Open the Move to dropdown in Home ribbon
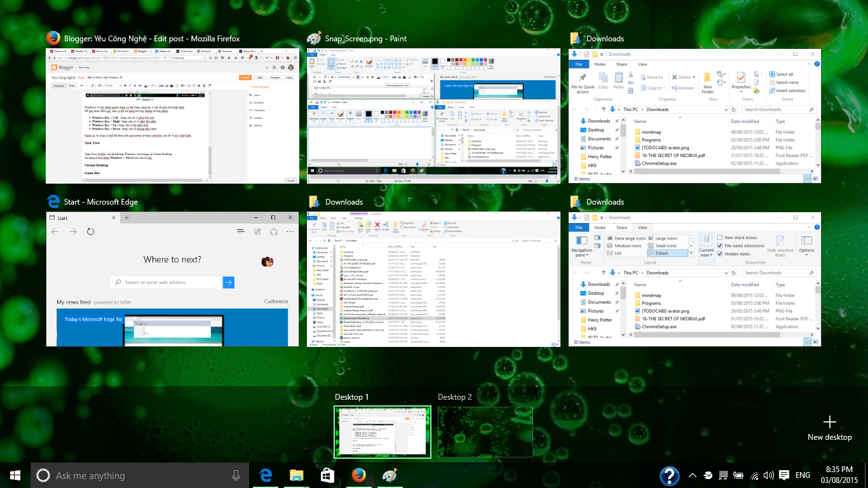868x488 pixels. coord(651,78)
